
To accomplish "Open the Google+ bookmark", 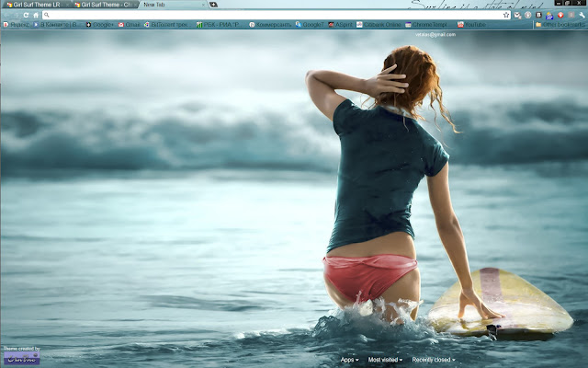I will pos(100,25).
